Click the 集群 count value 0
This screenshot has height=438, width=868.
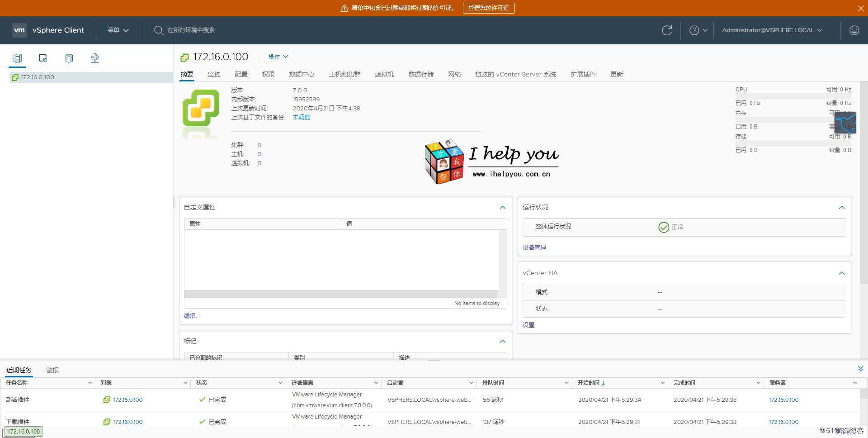tap(259, 145)
